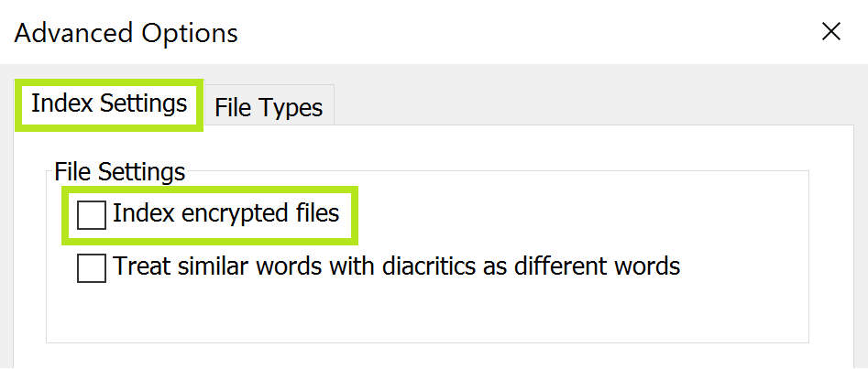Click the 'Treat similar words with diacritics' label
This screenshot has width=868, height=369.
click(396, 266)
